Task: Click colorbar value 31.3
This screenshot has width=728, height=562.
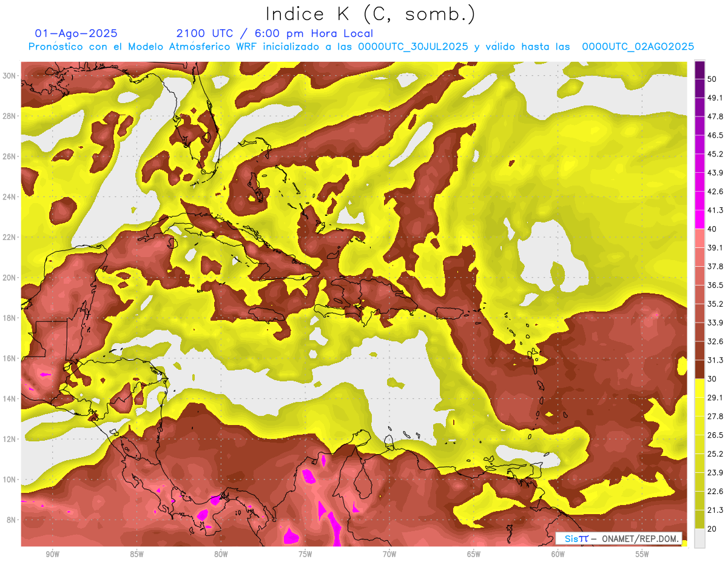Action: (715, 360)
